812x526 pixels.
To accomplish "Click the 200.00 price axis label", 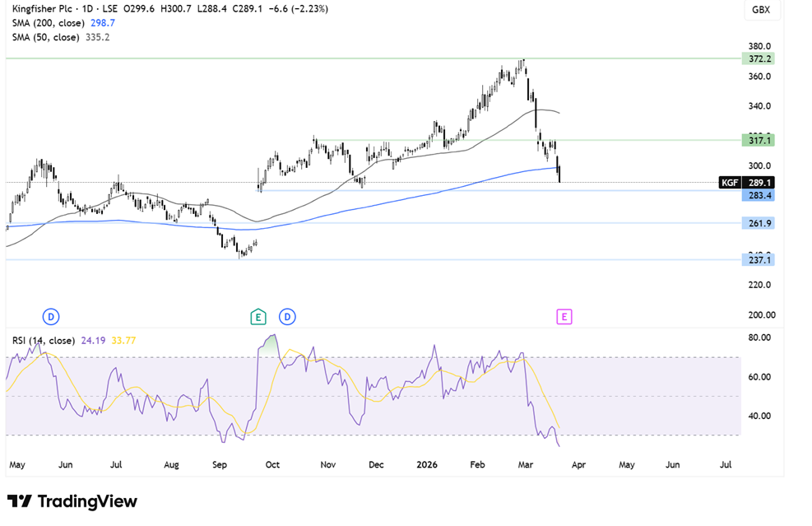I will pos(762,314).
